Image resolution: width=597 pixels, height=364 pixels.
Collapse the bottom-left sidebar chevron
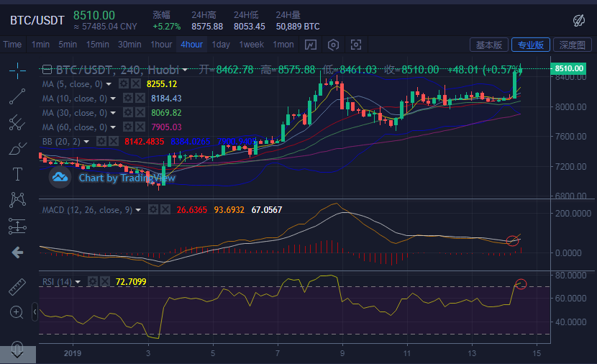pyautogui.click(x=18, y=355)
